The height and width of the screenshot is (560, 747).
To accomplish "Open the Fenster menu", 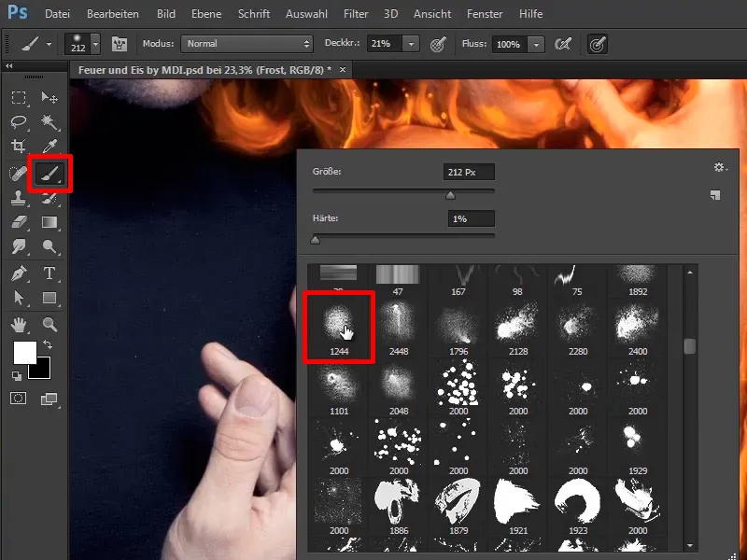I will [x=485, y=14].
